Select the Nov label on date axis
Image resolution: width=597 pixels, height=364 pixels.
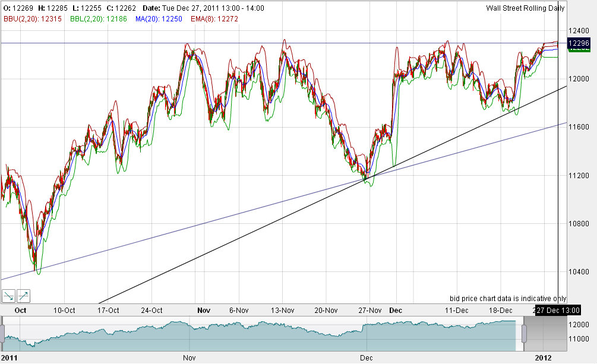204,310
